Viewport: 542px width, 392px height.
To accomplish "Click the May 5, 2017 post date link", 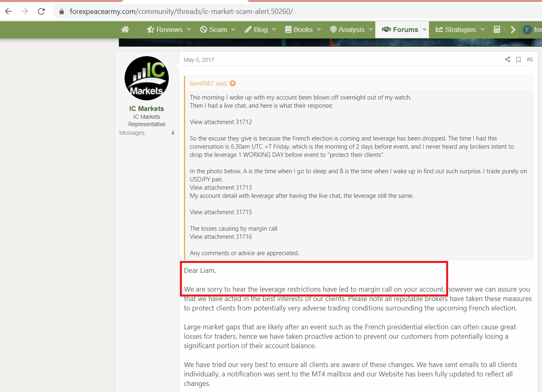I will (199, 60).
